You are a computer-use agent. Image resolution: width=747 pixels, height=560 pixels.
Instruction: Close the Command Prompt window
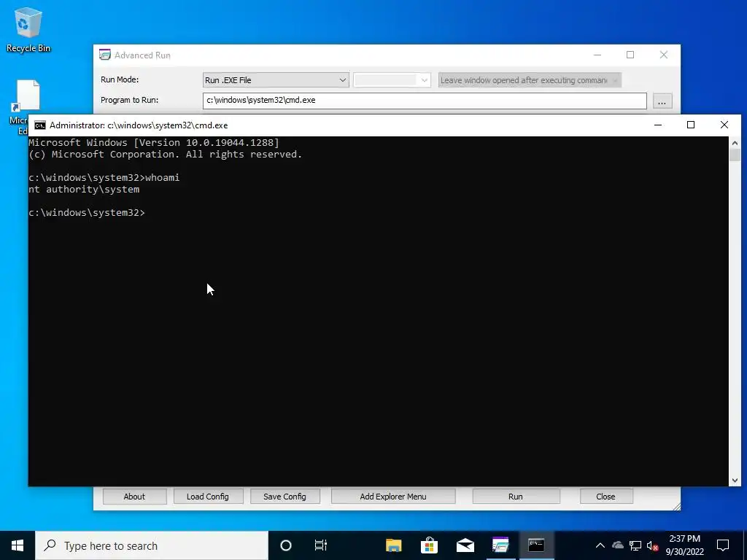(x=724, y=125)
